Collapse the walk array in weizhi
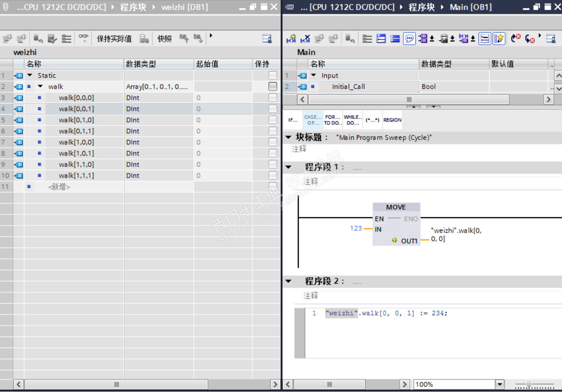This screenshot has width=562, height=392. click(x=40, y=86)
